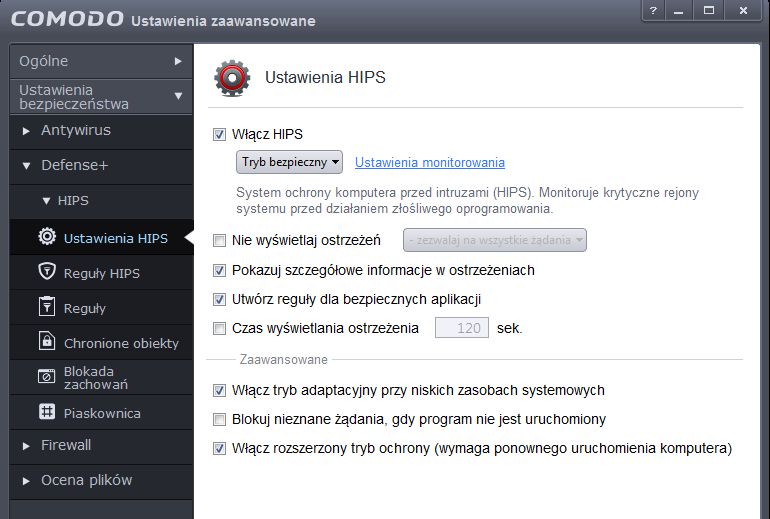Toggle the Włącz HIPS checkbox

click(x=219, y=135)
